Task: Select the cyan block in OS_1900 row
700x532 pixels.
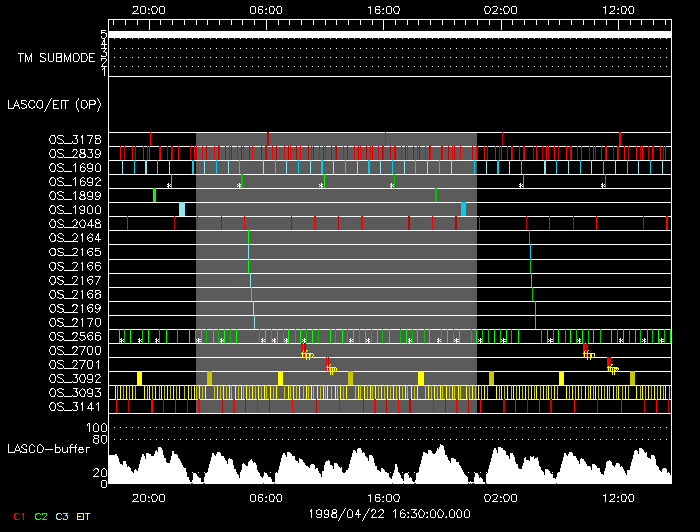Action: (463, 209)
